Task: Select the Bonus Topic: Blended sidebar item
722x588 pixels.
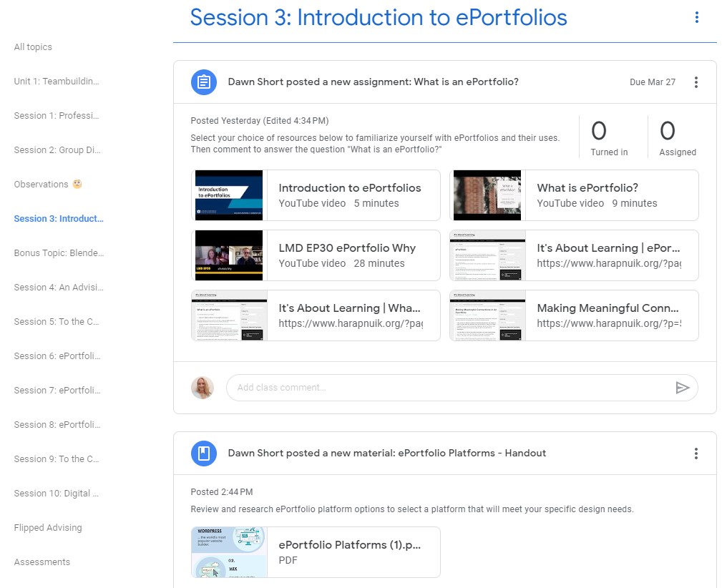Action: coord(59,253)
